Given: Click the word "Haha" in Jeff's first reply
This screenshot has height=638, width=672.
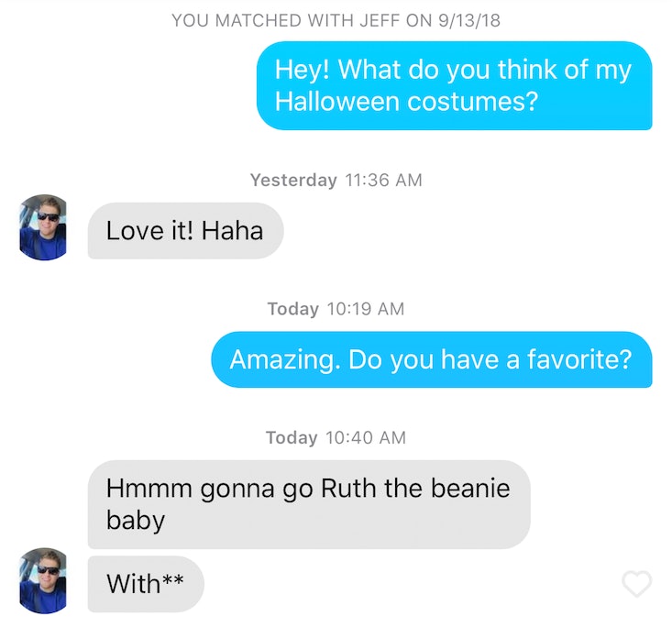Looking at the screenshot, I should (x=232, y=231).
